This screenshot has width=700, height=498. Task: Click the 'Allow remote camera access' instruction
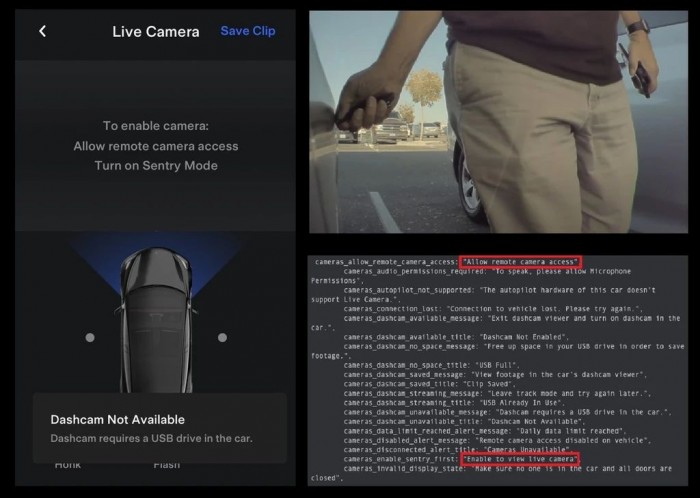156,146
